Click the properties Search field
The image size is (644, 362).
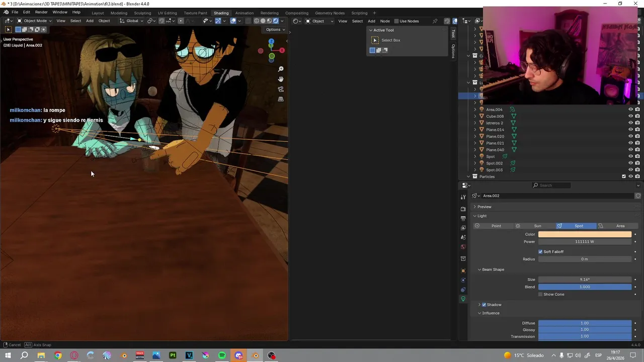pos(551,186)
